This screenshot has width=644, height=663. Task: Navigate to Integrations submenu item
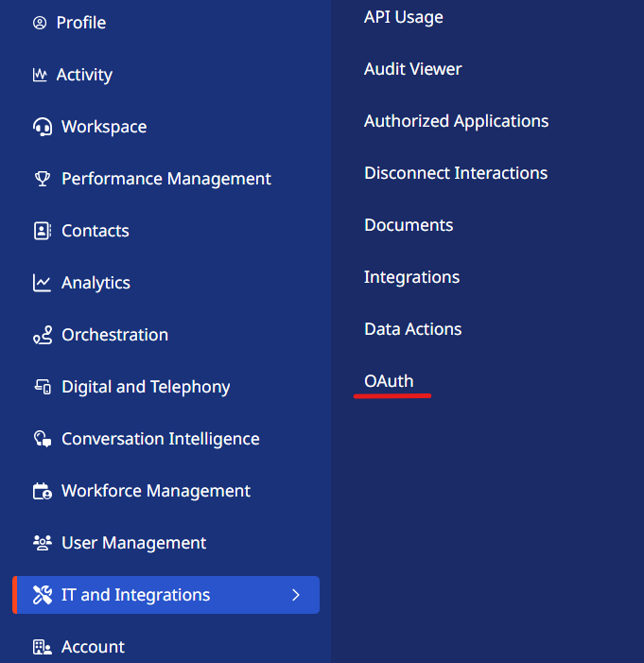[412, 277]
